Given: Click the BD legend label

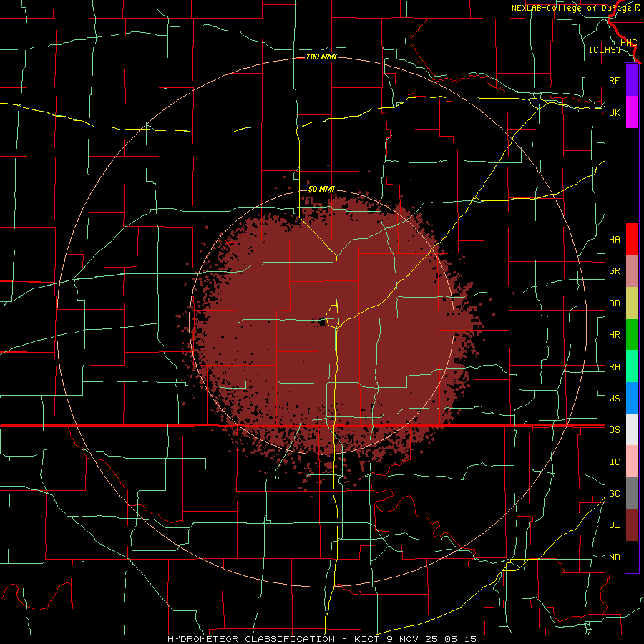Looking at the screenshot, I should click(x=614, y=303).
